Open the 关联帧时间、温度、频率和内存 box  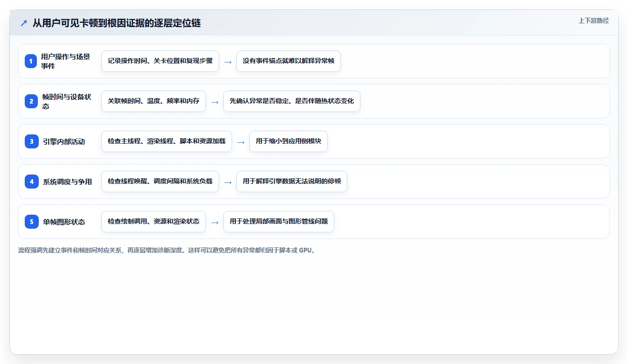point(154,101)
